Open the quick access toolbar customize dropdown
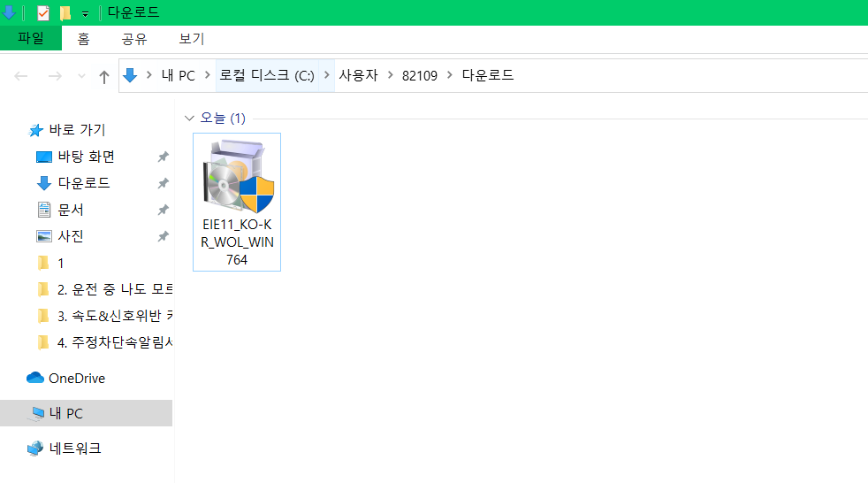868x483 pixels. point(85,14)
